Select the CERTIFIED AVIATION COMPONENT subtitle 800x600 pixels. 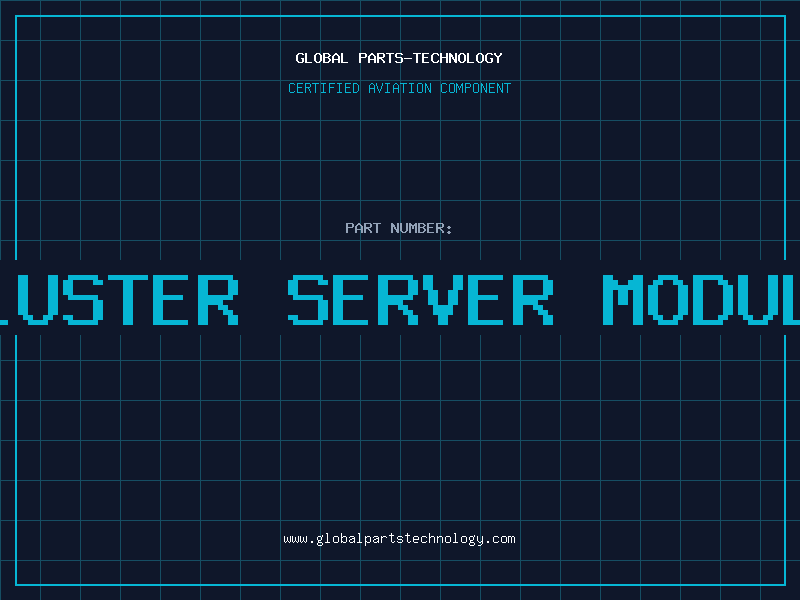coord(399,88)
